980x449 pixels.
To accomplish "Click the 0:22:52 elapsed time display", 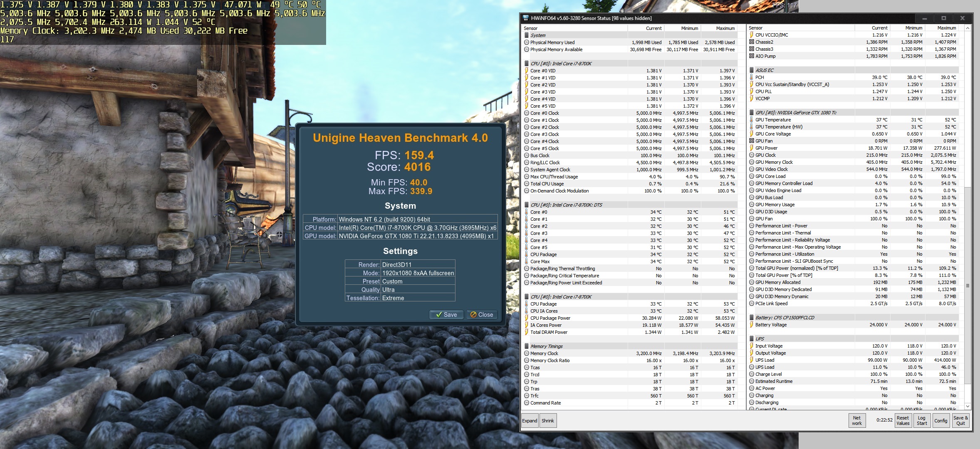I will (x=884, y=420).
